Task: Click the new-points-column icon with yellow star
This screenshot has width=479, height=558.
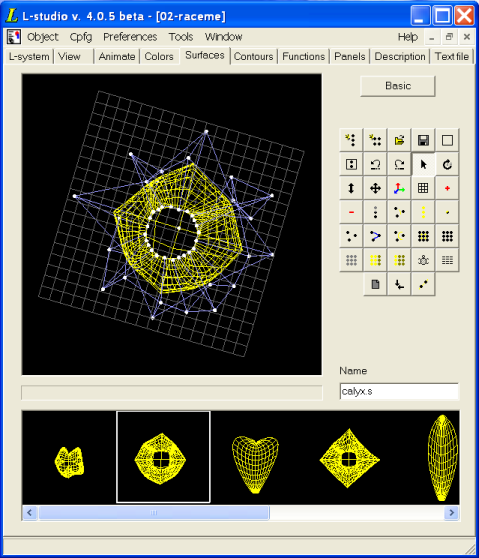Action: click(351, 140)
